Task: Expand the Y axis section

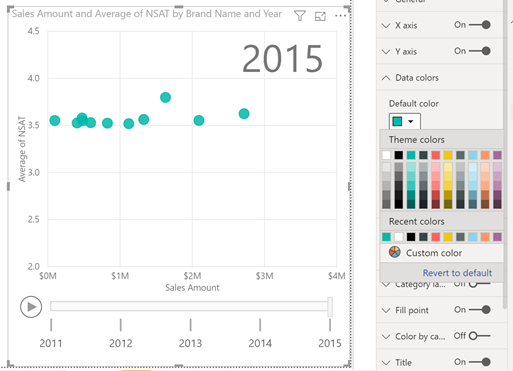Action: pyautogui.click(x=386, y=52)
